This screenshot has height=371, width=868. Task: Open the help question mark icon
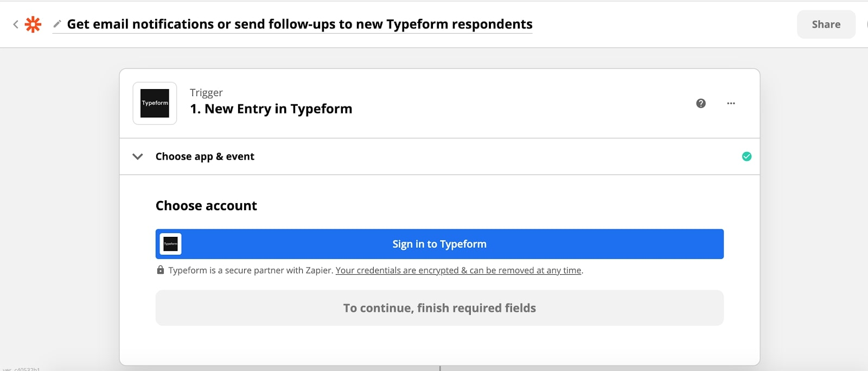701,103
